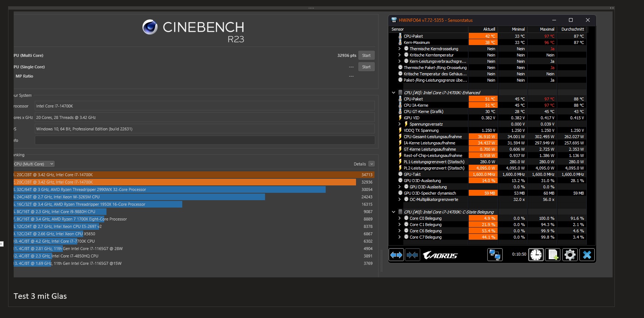Open the remote network monitors icon

coord(495,255)
